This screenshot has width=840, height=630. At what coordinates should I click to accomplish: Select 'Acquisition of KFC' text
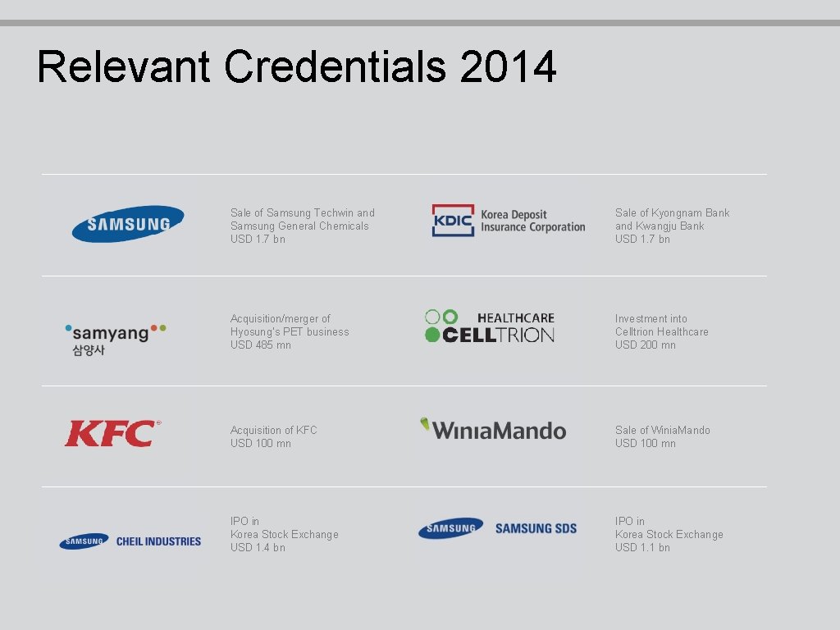pos(274,430)
